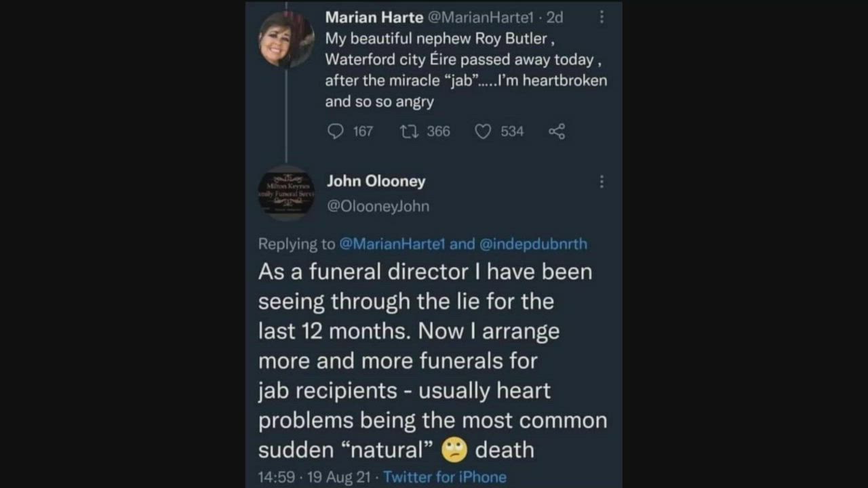Open the three-dot menu on Marian Harte's tweet
The width and height of the screenshot is (868, 488).
[601, 18]
